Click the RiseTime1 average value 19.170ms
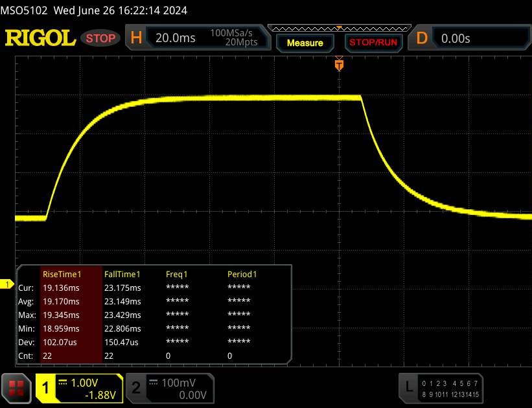 pyautogui.click(x=61, y=301)
